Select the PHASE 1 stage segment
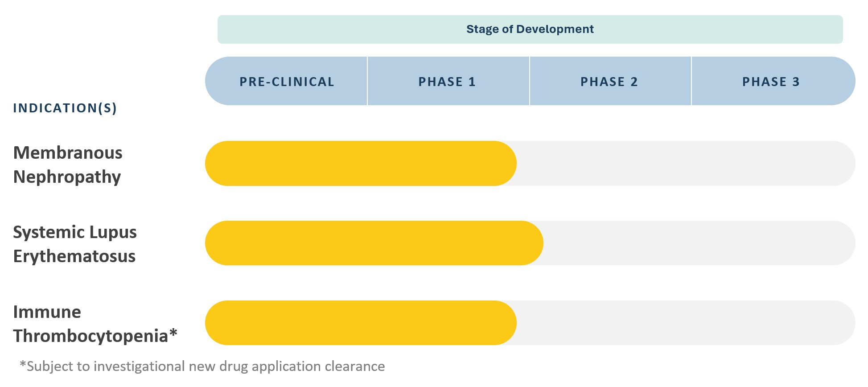The height and width of the screenshot is (387, 868). click(x=448, y=82)
